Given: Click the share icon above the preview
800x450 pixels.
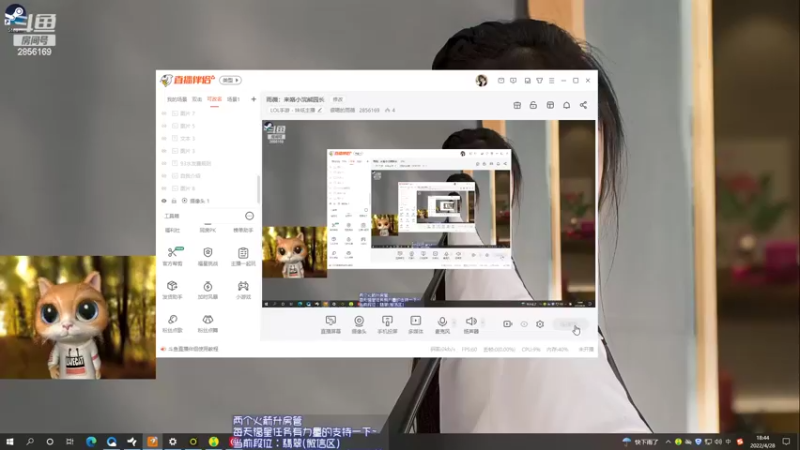Looking at the screenshot, I should tap(583, 105).
